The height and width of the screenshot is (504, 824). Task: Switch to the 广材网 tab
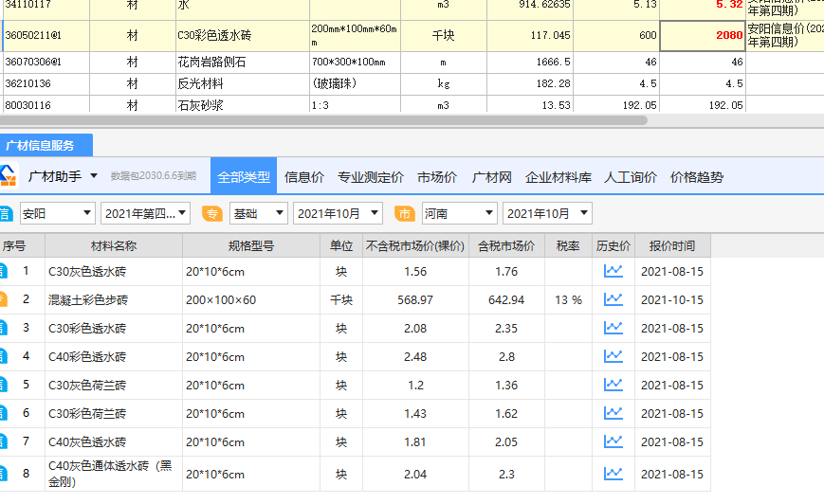click(491, 177)
